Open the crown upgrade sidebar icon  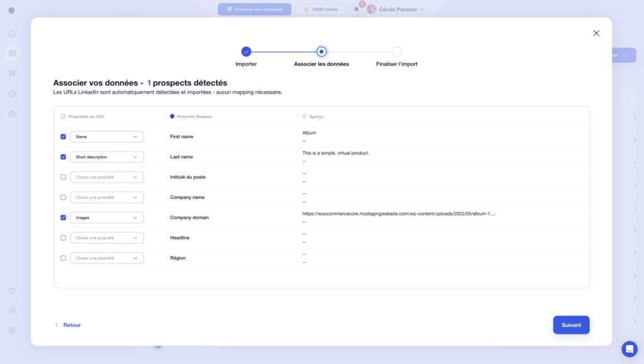point(13,290)
